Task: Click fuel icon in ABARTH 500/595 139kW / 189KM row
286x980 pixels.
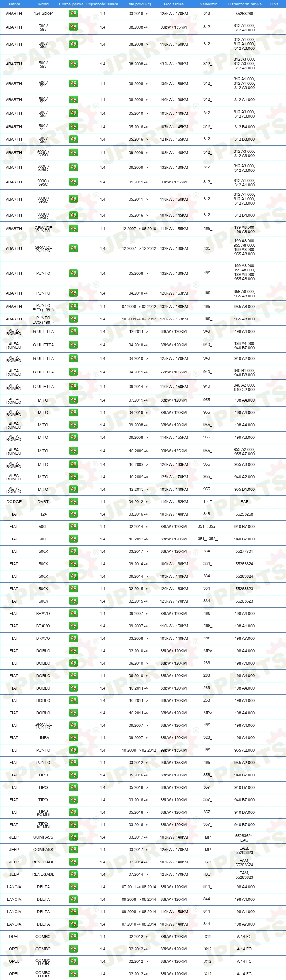Action: pos(73,83)
